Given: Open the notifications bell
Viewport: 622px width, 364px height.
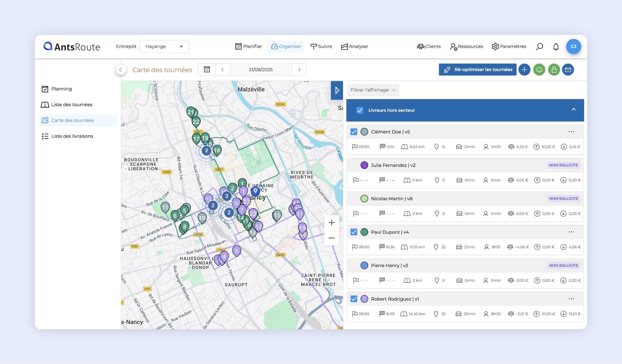Looking at the screenshot, I should pyautogui.click(x=556, y=47).
